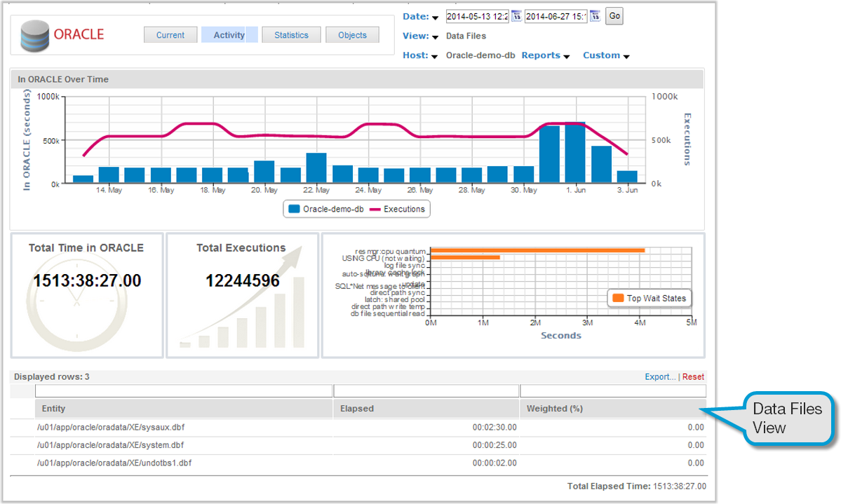Screen dimensions: 848x504
Task: Click the pink Executions legend line
Action: [x=375, y=209]
